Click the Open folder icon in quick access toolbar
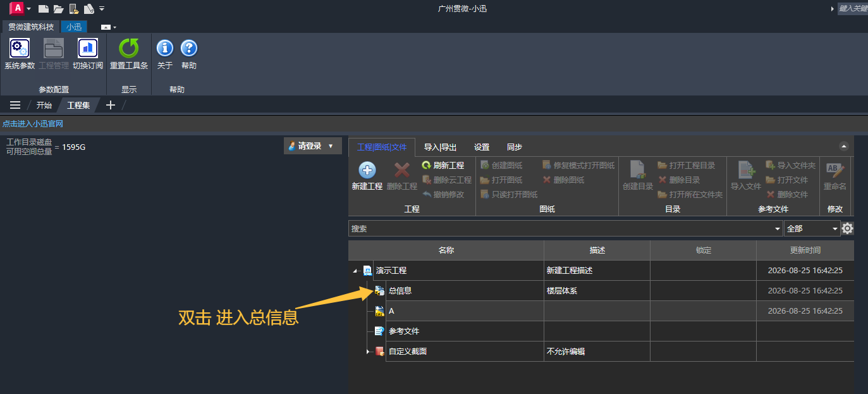 (59, 9)
